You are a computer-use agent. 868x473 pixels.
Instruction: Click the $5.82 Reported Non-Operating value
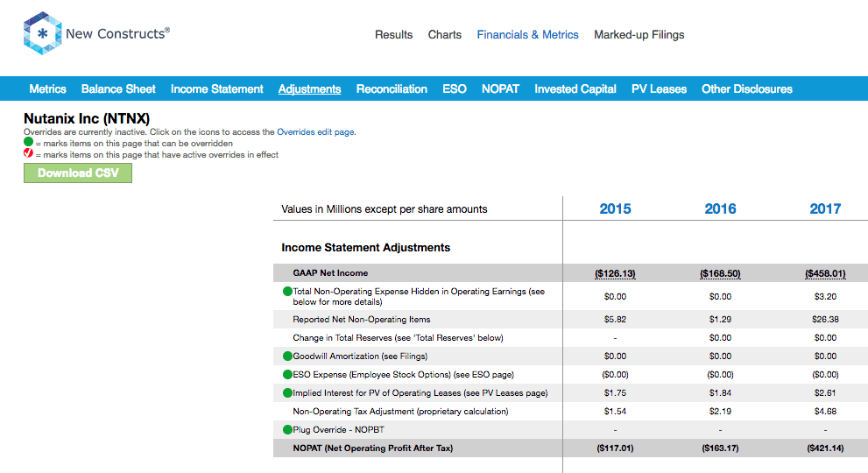[615, 320]
